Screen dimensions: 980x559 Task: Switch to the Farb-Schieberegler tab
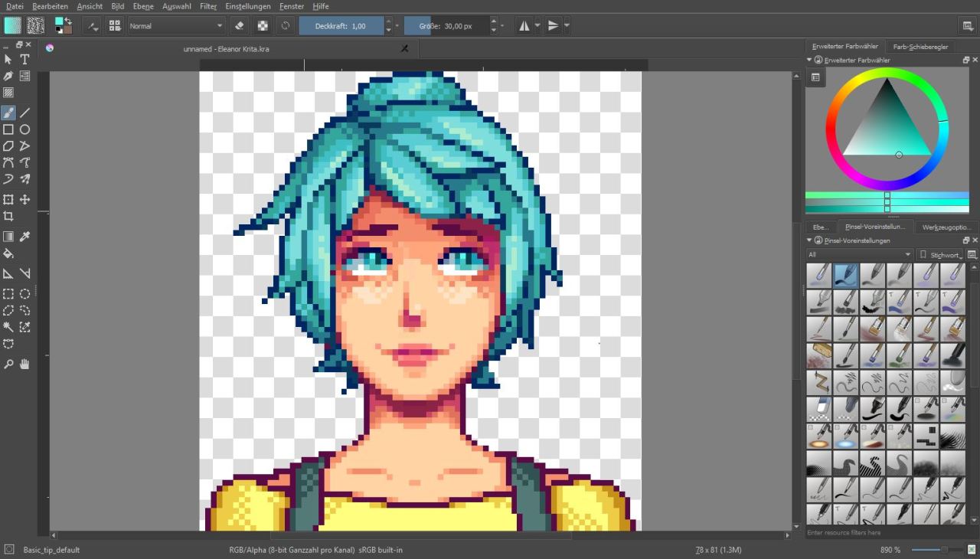coord(920,47)
